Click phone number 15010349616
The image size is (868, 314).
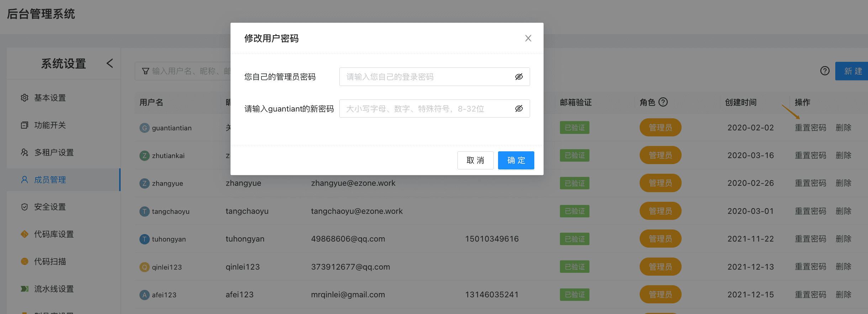point(492,239)
